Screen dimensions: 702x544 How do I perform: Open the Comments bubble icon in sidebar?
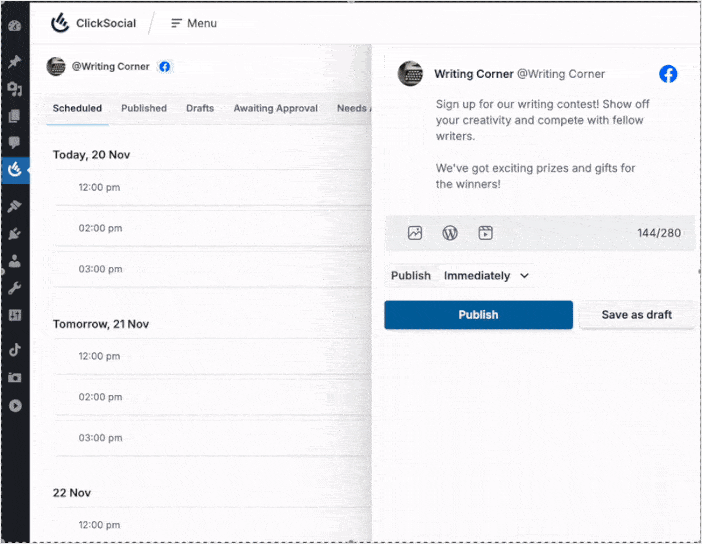15,143
